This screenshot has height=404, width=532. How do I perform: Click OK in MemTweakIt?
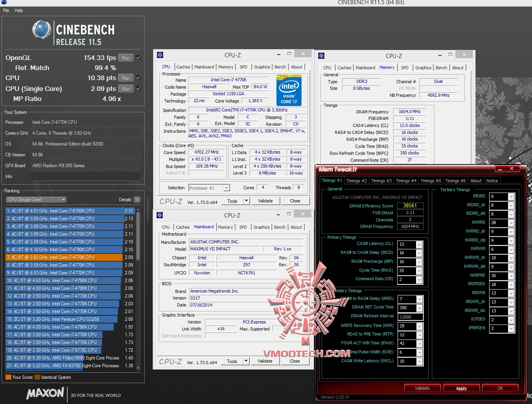click(x=500, y=388)
